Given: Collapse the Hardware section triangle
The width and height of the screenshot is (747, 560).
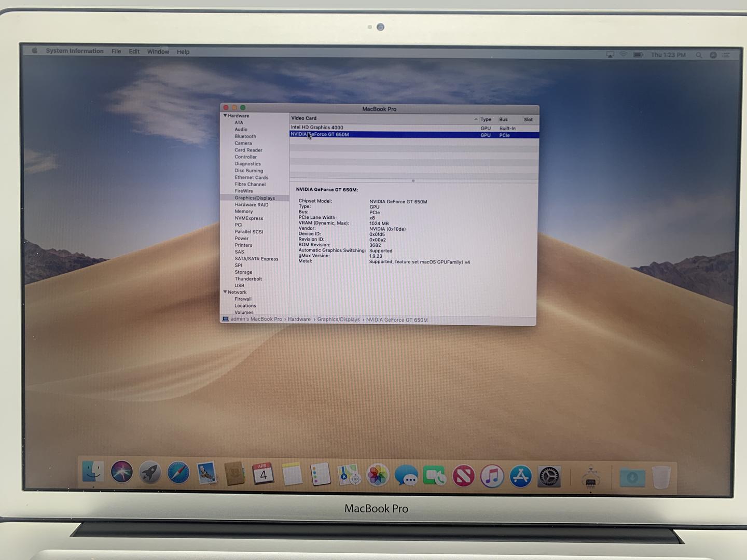Looking at the screenshot, I should tap(225, 116).
